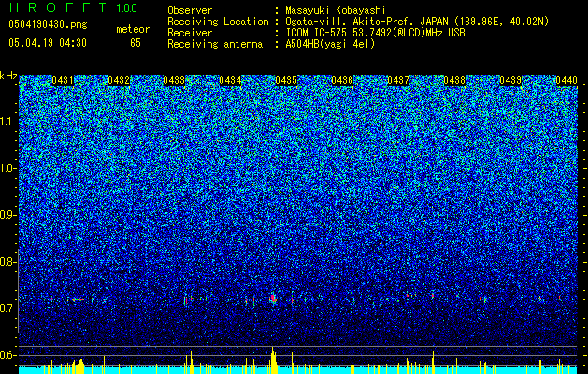Click the 0.8 kHz axis label
The height and width of the screenshot is (374, 588).
[7, 262]
